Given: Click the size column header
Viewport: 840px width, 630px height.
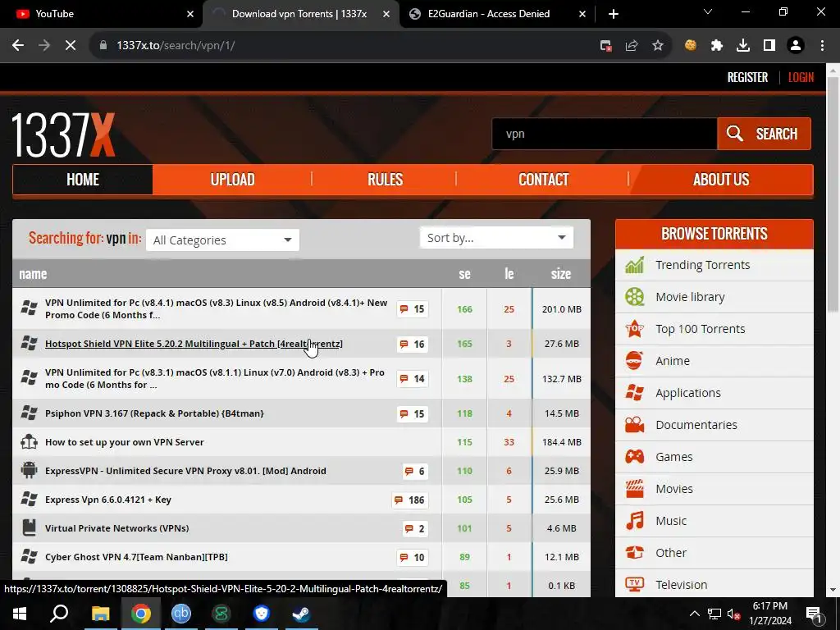Looking at the screenshot, I should coord(561,274).
